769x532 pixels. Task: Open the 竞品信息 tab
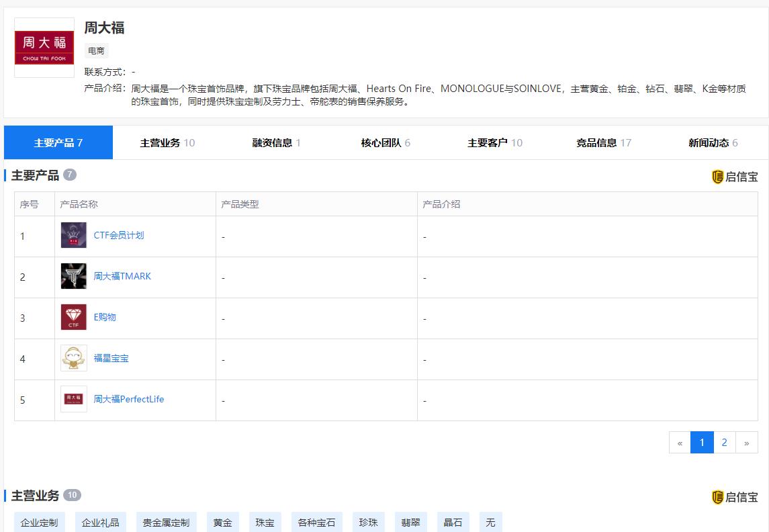click(599, 142)
